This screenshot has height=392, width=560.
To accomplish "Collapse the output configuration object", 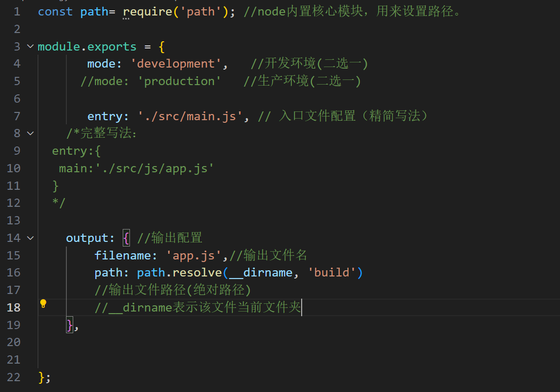I will click(x=30, y=238).
